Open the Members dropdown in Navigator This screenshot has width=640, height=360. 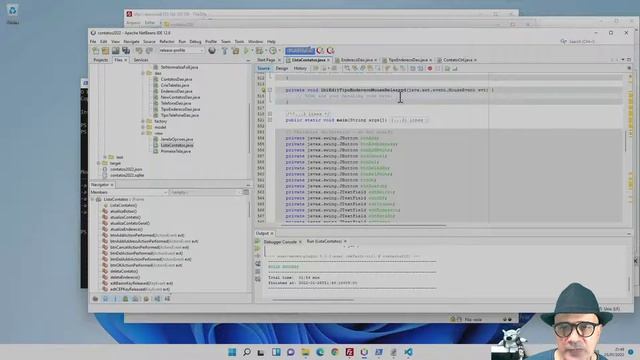(x=129, y=192)
